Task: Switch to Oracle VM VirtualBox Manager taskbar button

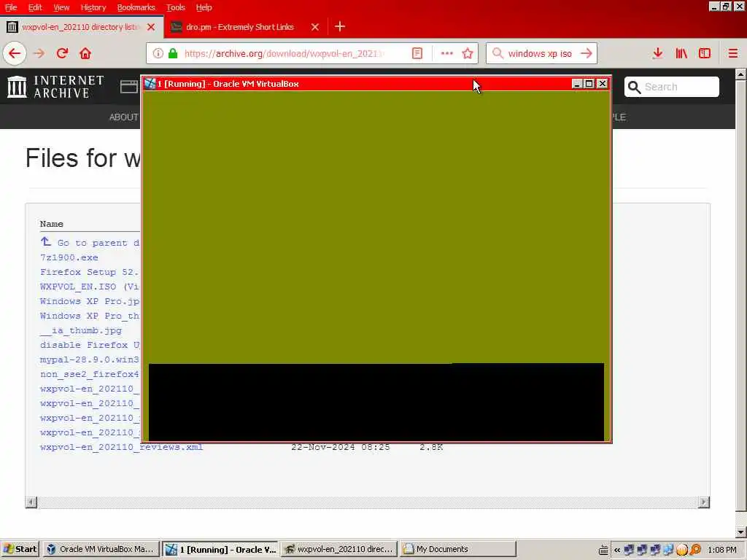Action: coord(101,549)
